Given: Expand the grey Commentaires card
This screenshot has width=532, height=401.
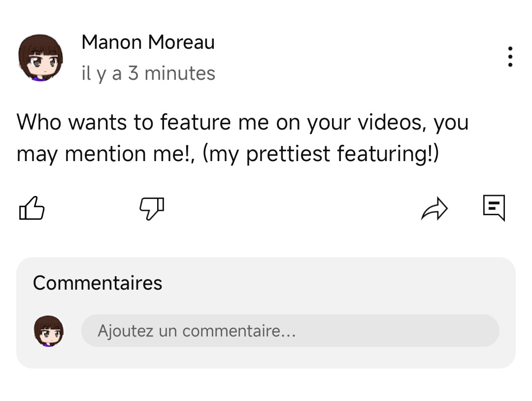Looking at the screenshot, I should pos(266,313).
